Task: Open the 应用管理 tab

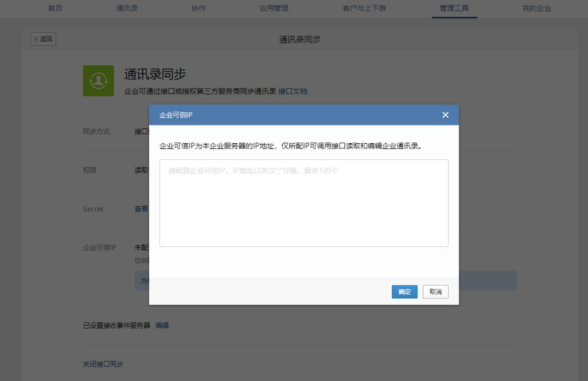Action: click(274, 8)
